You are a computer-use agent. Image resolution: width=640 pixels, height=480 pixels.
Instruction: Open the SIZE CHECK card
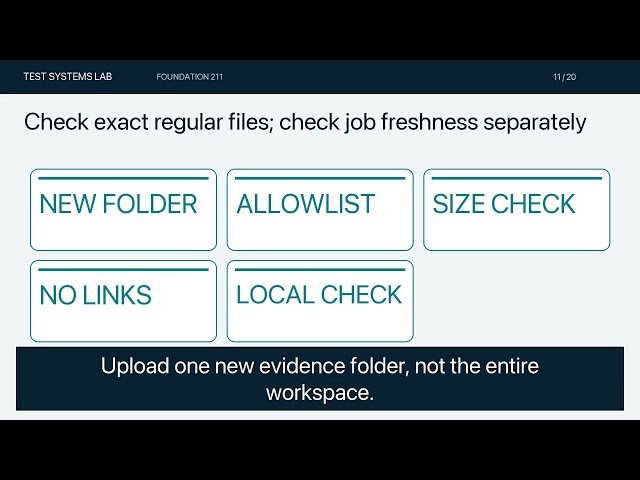coord(517,209)
